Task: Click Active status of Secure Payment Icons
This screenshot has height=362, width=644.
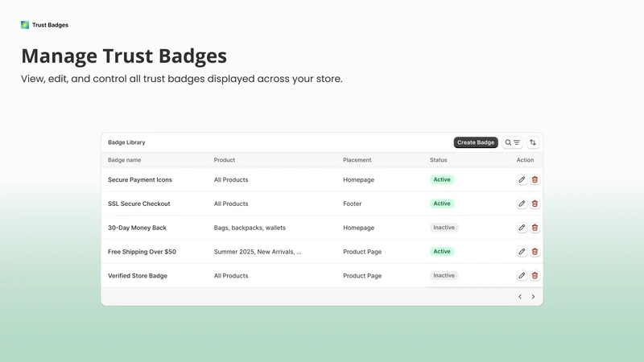Action: click(442, 179)
